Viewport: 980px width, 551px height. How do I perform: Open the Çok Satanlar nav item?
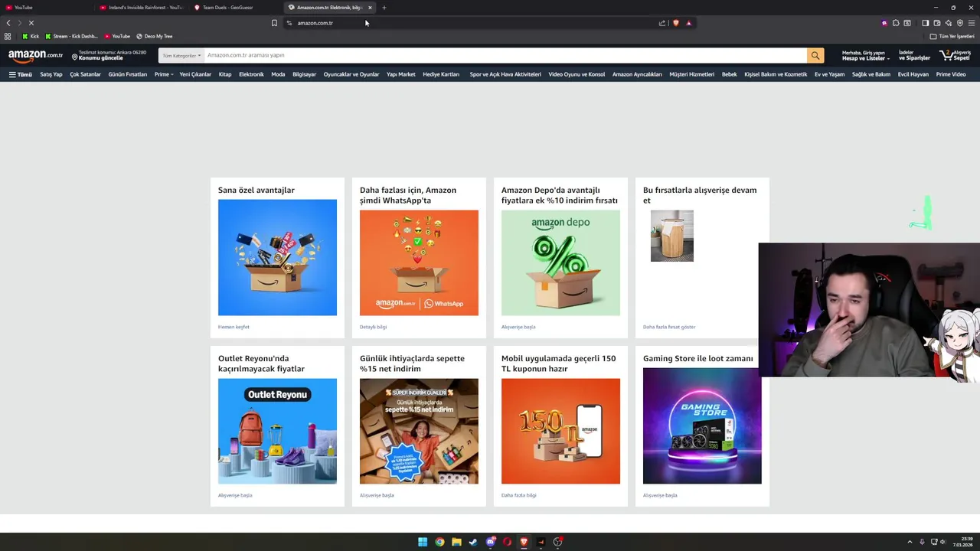[x=85, y=74]
